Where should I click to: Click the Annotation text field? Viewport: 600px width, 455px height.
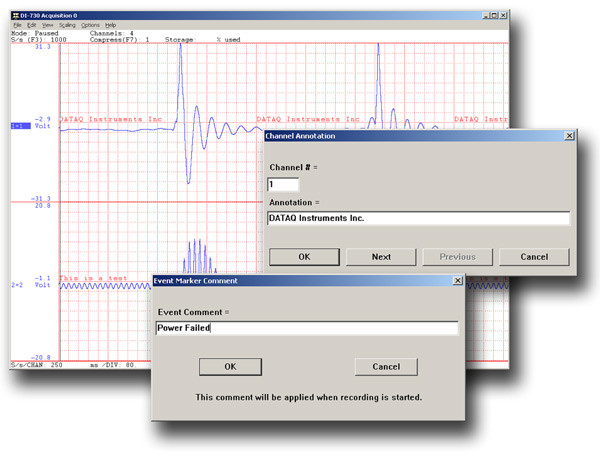click(x=418, y=218)
